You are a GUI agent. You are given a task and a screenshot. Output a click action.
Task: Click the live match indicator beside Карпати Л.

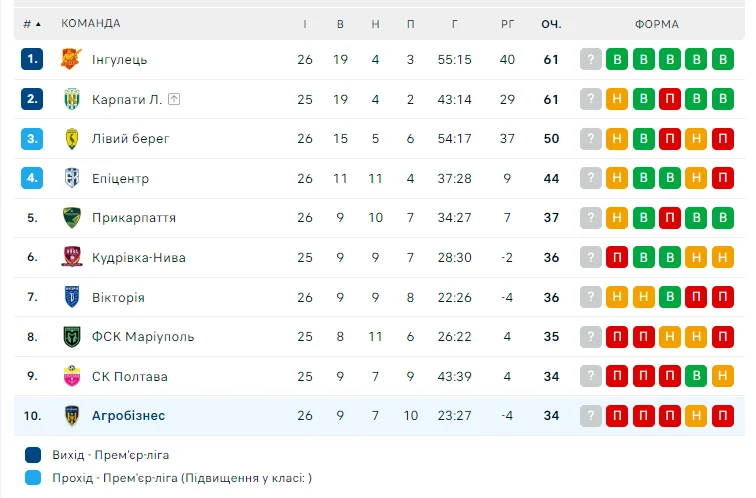click(174, 99)
